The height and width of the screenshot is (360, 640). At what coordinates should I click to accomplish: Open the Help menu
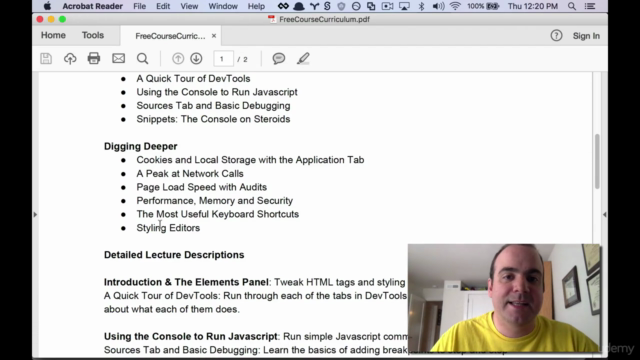(x=256, y=6)
